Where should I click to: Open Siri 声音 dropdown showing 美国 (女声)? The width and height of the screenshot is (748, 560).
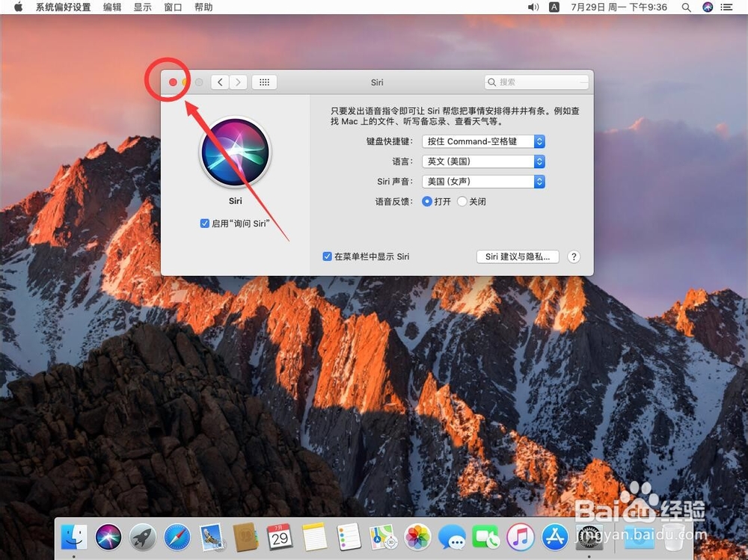[483, 181]
